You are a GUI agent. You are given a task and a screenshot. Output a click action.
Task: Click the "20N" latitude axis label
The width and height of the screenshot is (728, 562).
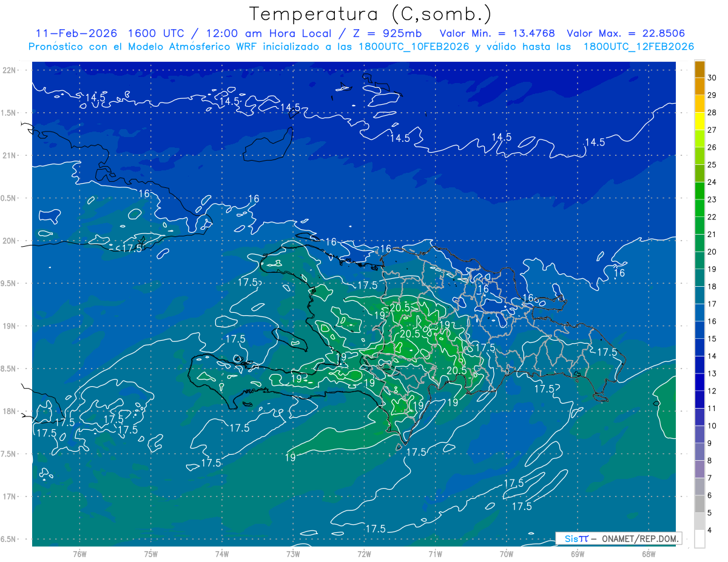click(x=10, y=241)
